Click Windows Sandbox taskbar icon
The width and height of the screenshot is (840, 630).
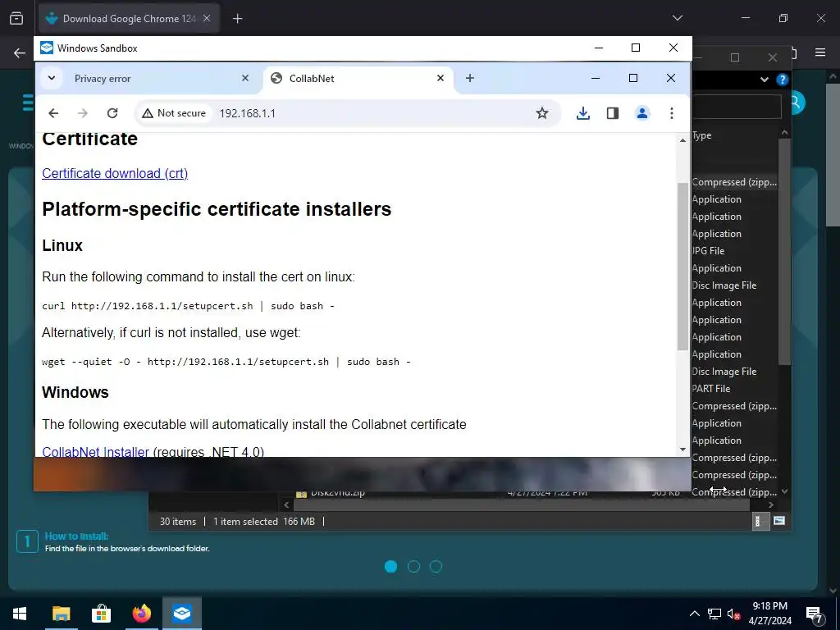pyautogui.click(x=182, y=614)
